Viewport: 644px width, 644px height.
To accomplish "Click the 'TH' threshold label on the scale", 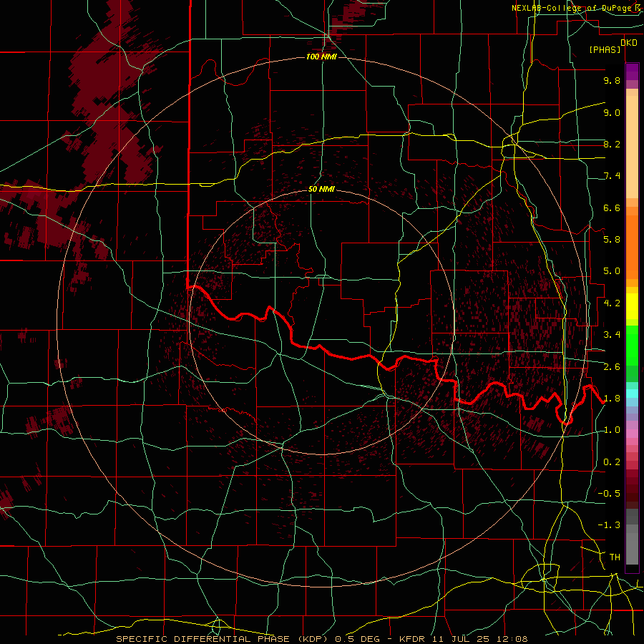I will click(615, 557).
